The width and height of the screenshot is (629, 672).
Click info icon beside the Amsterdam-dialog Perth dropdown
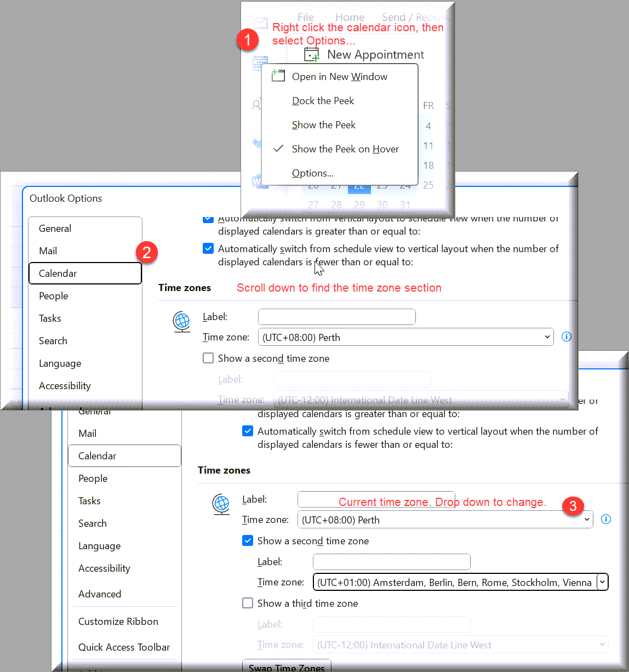[605, 519]
